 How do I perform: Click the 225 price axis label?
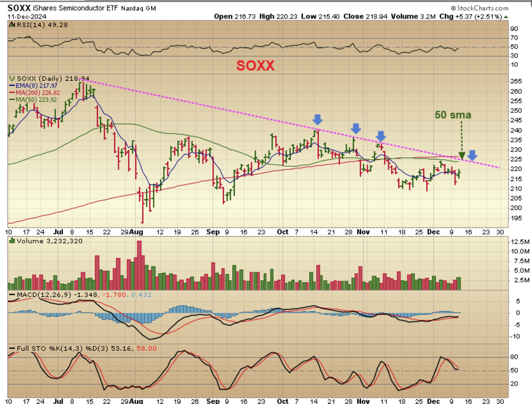516,159
